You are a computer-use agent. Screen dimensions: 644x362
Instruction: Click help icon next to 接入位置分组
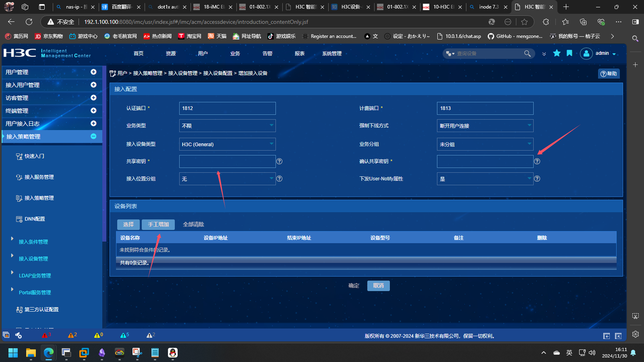coord(279,178)
